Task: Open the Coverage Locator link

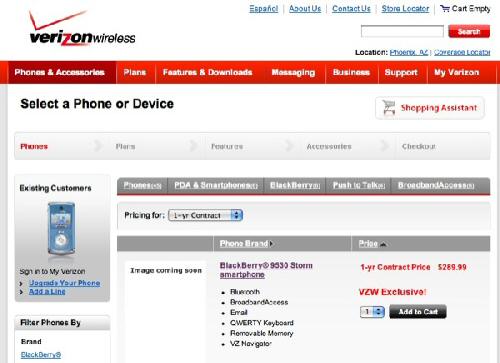Action: (462, 52)
